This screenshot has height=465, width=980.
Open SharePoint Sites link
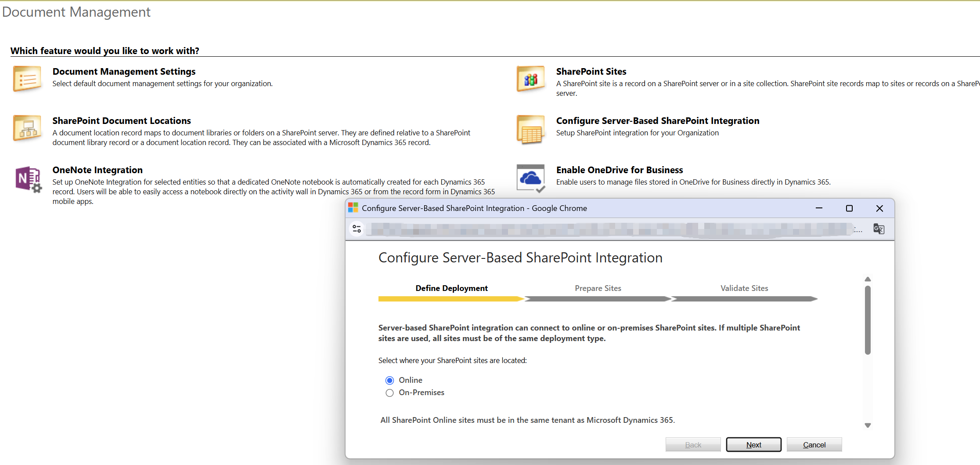[591, 72]
